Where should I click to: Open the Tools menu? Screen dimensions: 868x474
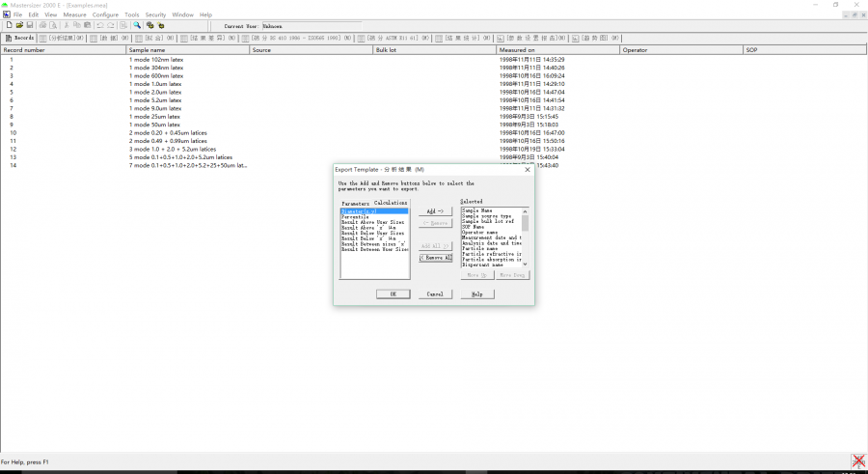(x=132, y=15)
